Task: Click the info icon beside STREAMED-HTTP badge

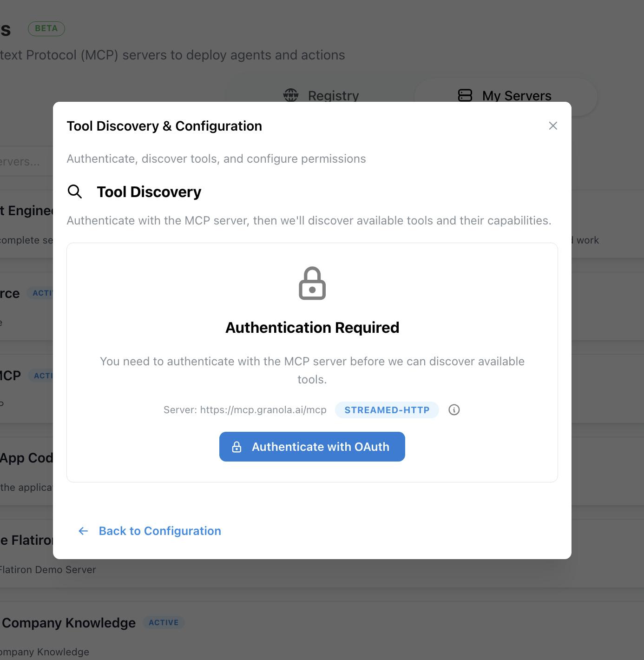Action: tap(454, 409)
